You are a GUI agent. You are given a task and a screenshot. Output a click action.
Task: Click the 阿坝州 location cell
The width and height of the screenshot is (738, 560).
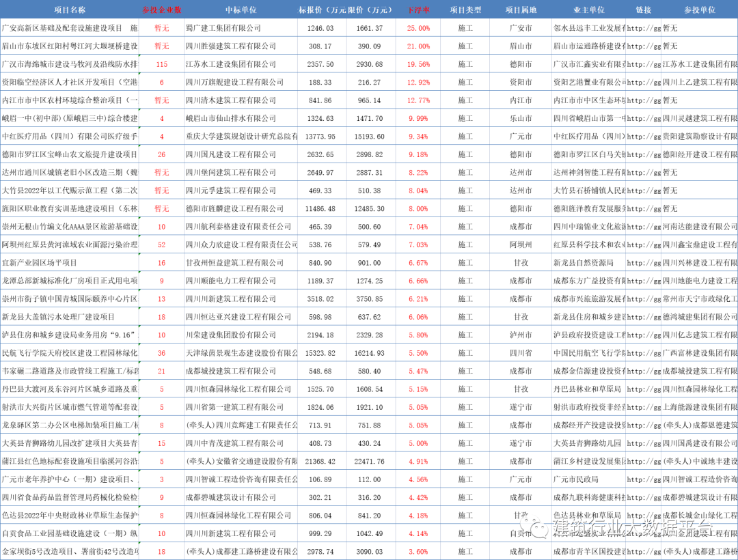(521, 244)
